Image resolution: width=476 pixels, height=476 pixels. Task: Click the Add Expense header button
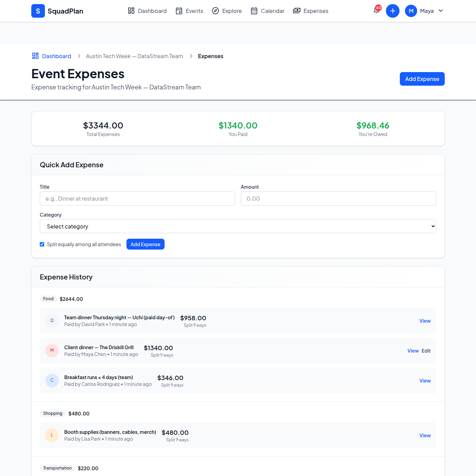pos(422,79)
